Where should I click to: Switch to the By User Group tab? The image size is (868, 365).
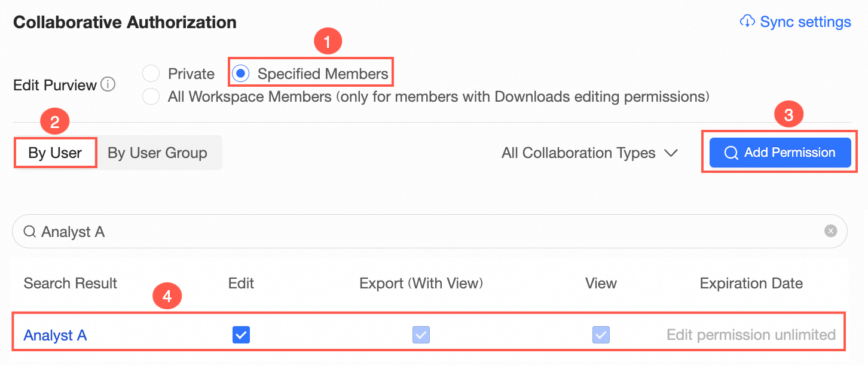[x=157, y=153]
